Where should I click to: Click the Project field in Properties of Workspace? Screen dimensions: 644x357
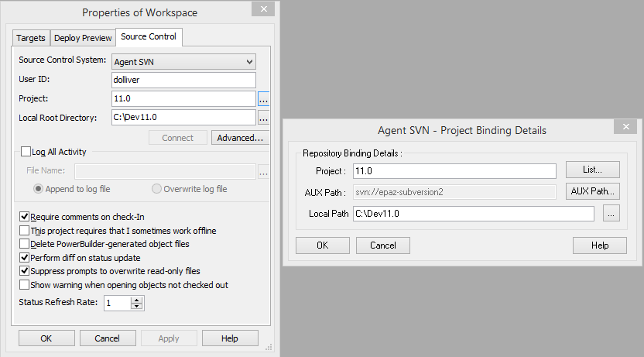click(183, 98)
